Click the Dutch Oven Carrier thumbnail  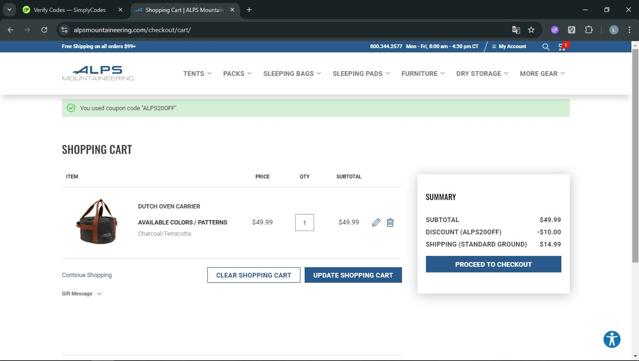tap(97, 221)
